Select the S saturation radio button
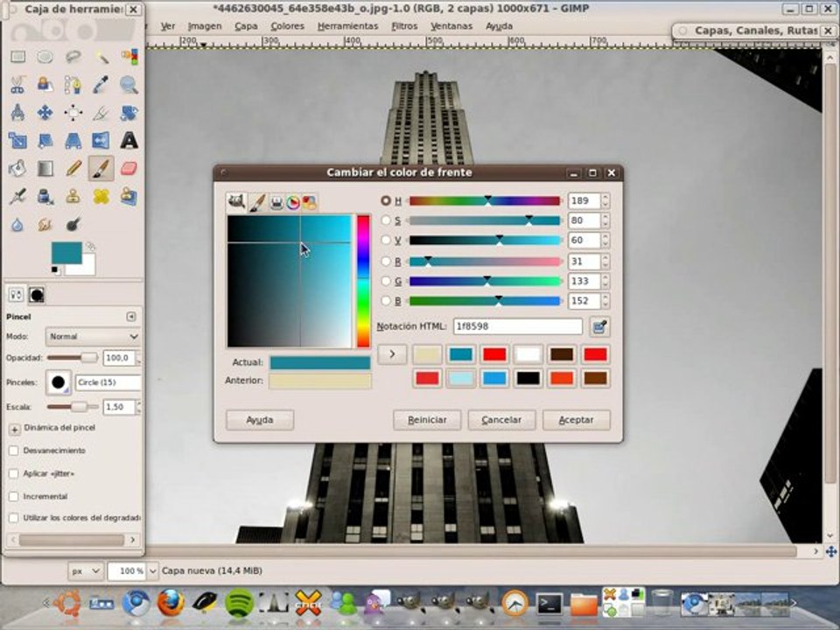This screenshot has height=630, width=840. click(386, 220)
